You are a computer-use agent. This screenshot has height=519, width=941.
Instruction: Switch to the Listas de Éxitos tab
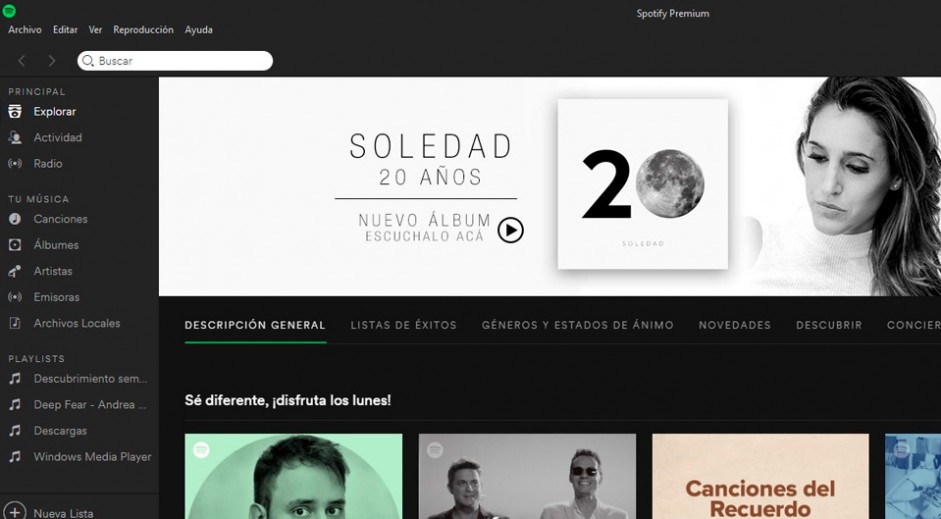[403, 325]
